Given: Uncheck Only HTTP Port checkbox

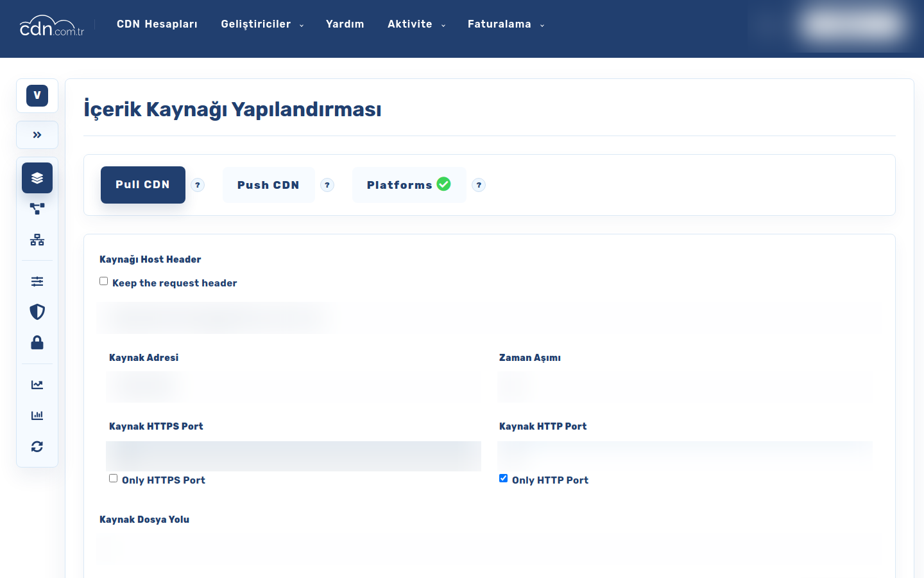Looking at the screenshot, I should 503,478.
